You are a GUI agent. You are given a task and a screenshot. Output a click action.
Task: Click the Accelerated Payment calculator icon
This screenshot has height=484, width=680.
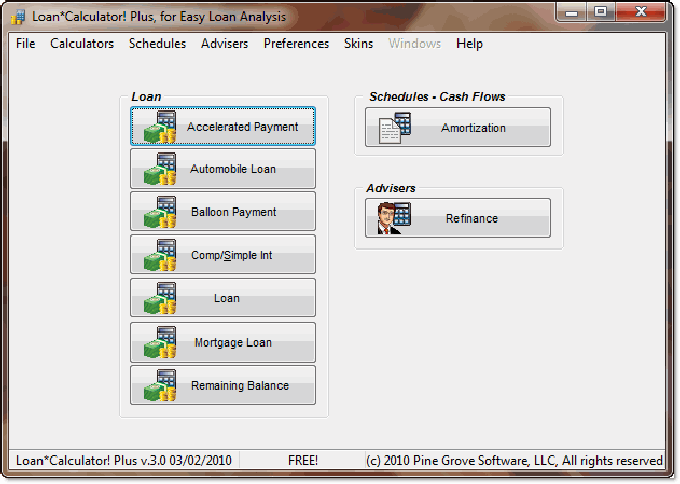coord(160,127)
